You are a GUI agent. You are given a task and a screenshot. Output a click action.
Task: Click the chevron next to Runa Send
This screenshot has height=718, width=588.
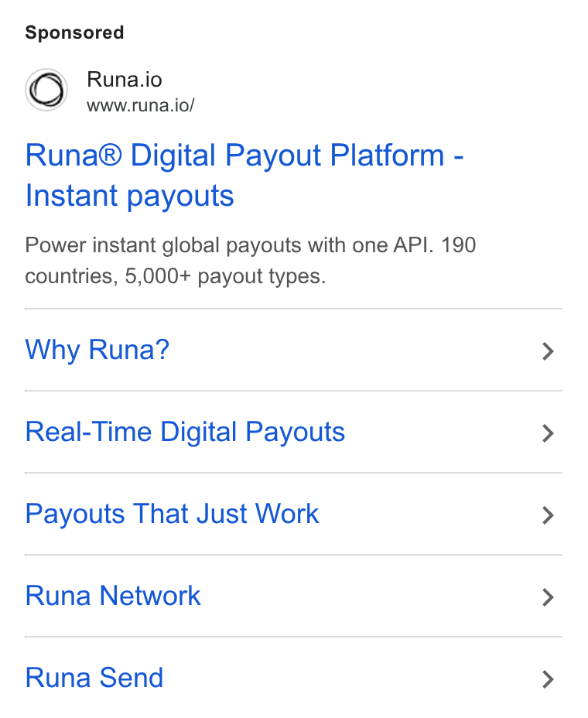[x=548, y=679]
